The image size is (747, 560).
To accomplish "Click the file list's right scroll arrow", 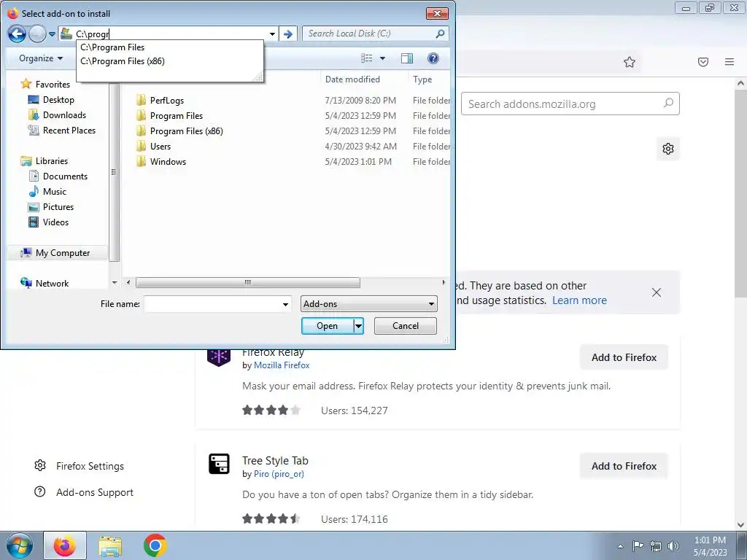I will (444, 282).
